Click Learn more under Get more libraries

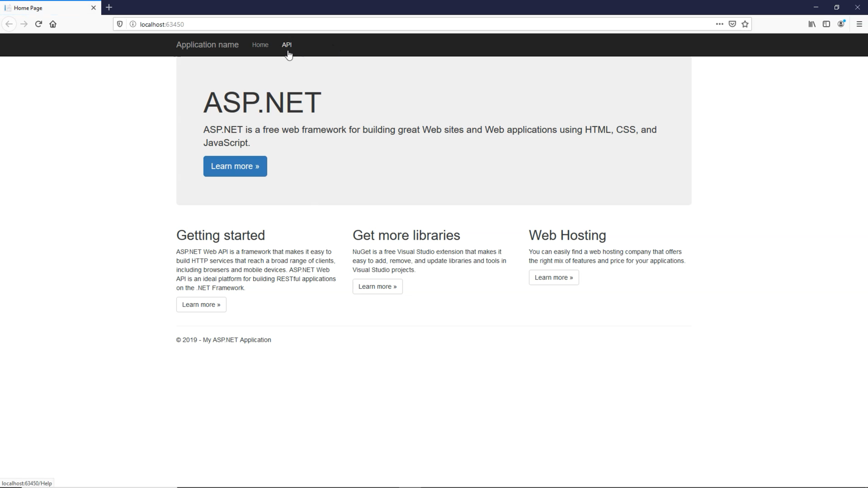tap(377, 287)
